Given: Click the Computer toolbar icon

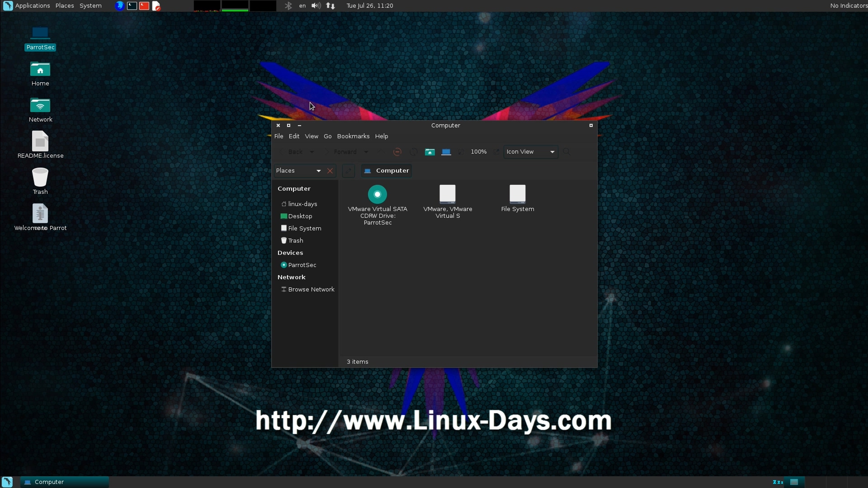Looking at the screenshot, I should pos(446,152).
